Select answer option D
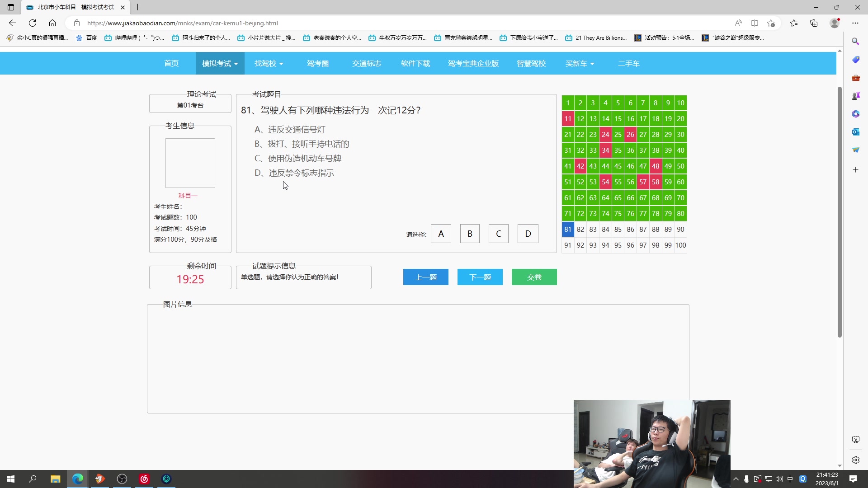 click(x=528, y=233)
